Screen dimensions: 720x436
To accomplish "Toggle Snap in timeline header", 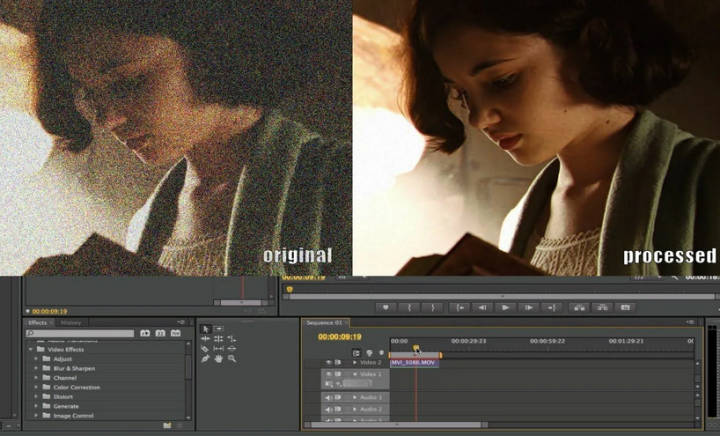I will pos(356,353).
